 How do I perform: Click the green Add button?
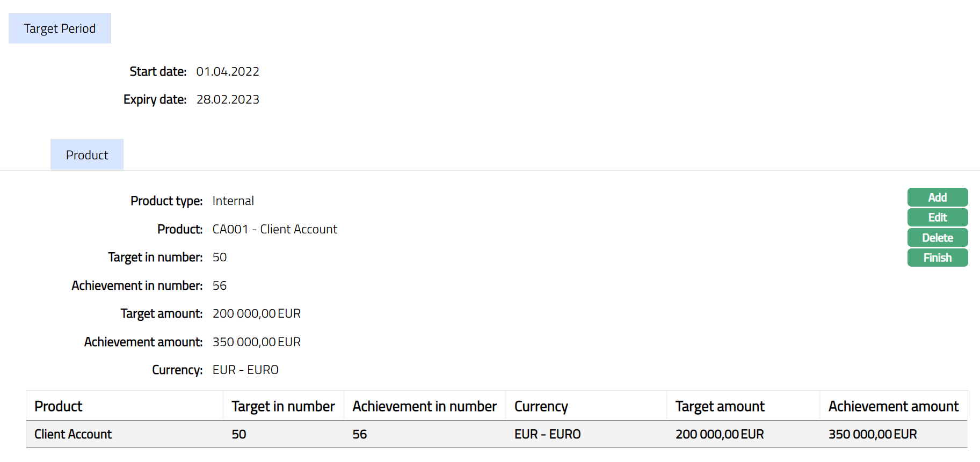click(937, 197)
